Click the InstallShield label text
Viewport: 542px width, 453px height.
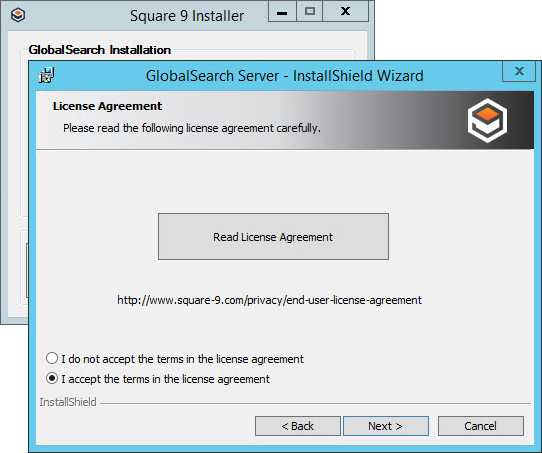68,402
